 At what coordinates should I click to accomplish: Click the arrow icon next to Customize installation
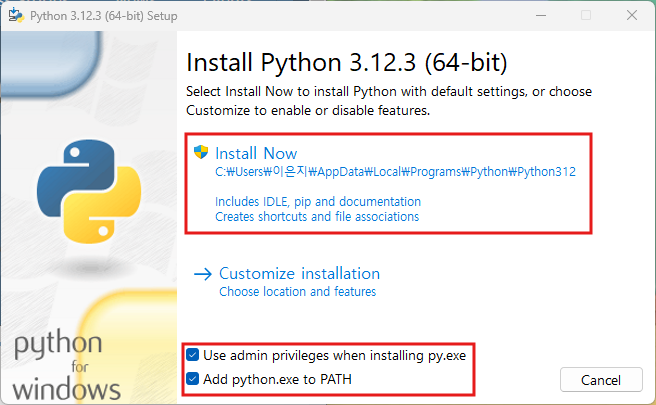[203, 274]
